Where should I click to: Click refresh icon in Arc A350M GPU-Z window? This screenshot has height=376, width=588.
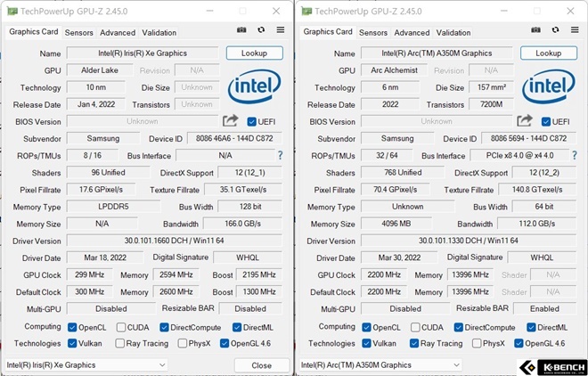555,29
